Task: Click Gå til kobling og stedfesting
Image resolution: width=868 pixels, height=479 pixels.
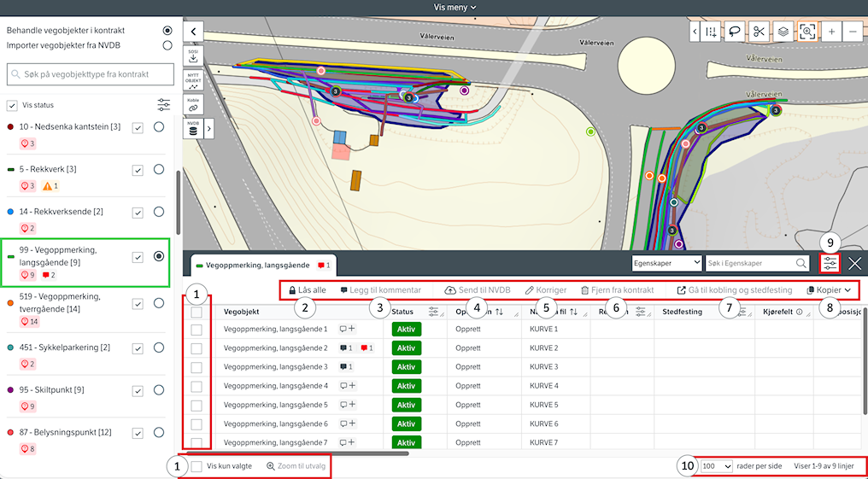Action: [x=735, y=290]
